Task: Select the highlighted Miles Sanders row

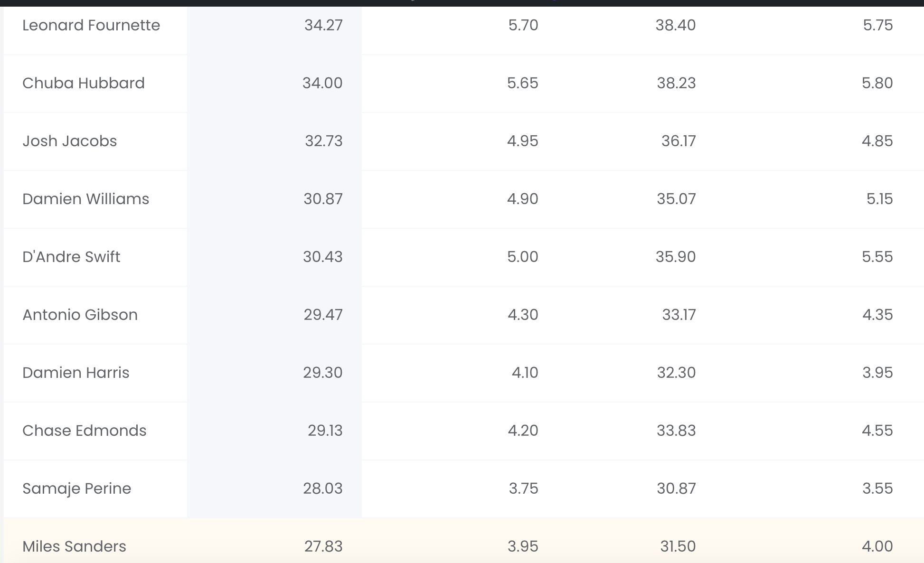Action: click(x=463, y=541)
